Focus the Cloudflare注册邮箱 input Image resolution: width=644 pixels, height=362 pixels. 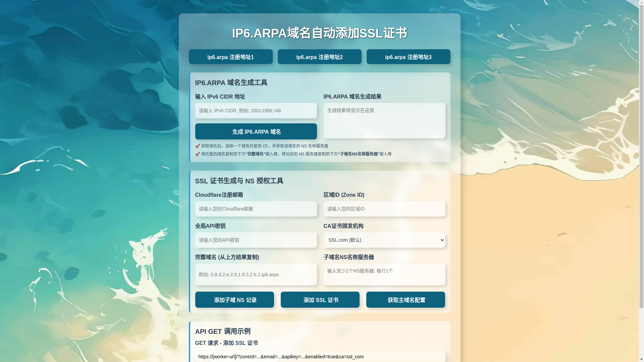coord(256,209)
